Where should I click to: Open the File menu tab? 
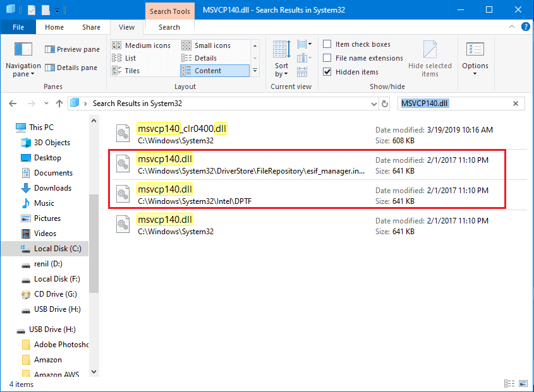(x=18, y=27)
